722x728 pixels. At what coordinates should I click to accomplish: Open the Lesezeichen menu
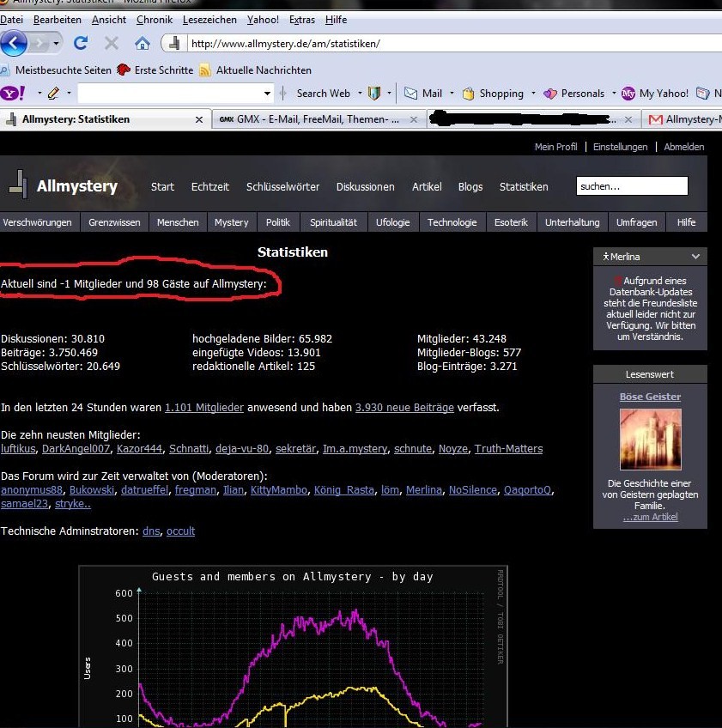click(x=209, y=20)
